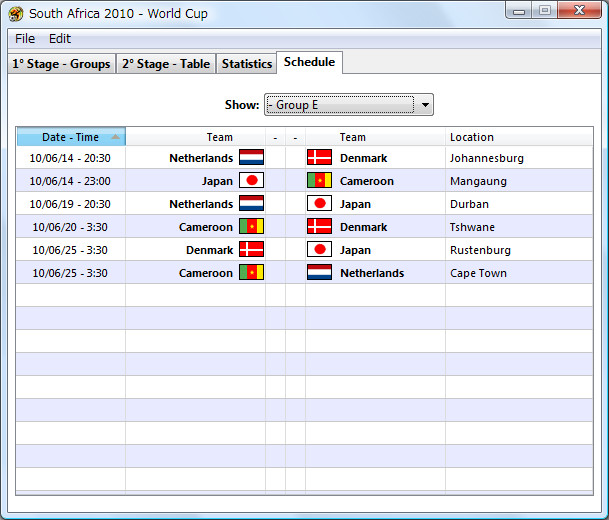Viewport: 609px width, 520px height.
Task: Click 'Japan' away team in Rustenburg row
Action: coord(355,250)
